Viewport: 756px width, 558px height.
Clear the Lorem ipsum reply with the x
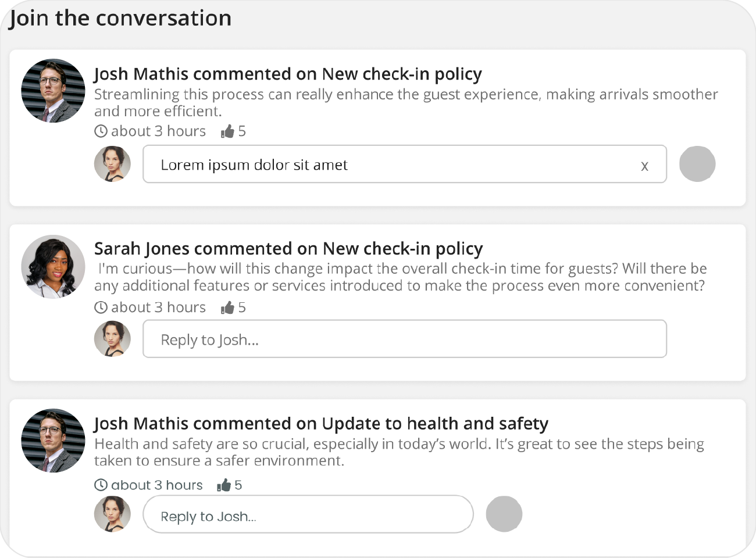[x=644, y=166]
